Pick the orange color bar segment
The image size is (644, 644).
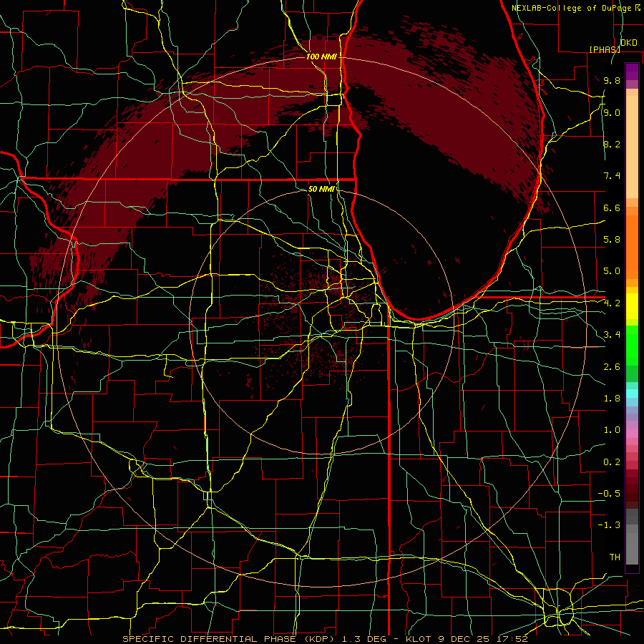[x=632, y=246]
